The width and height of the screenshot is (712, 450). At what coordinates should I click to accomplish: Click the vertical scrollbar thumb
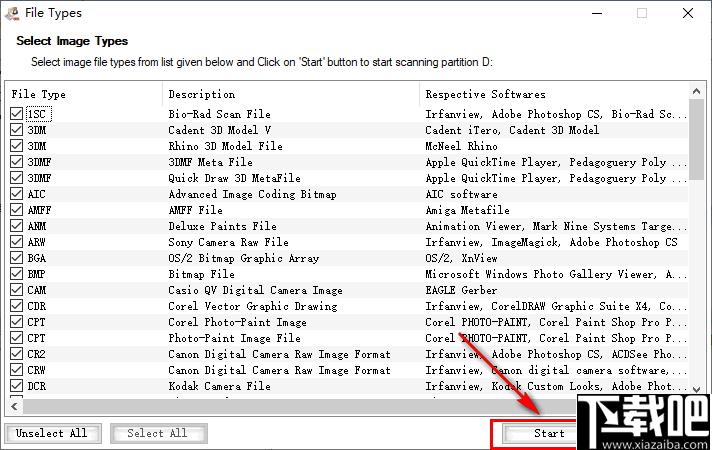(697, 140)
